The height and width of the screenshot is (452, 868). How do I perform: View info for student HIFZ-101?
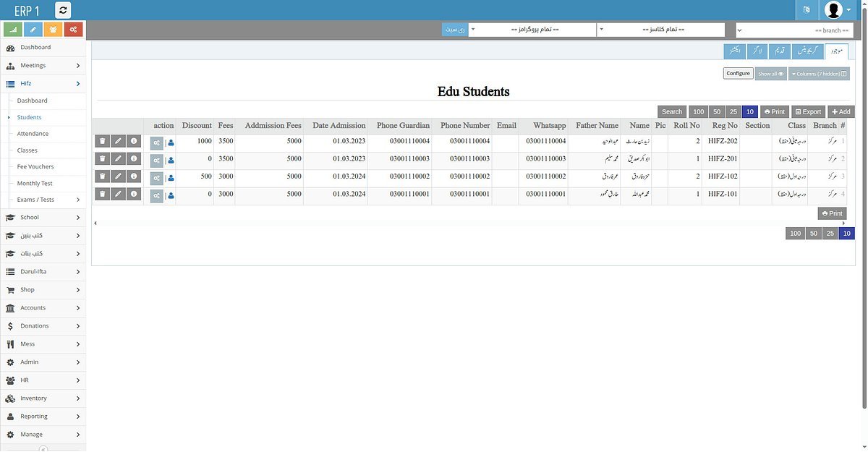134,193
